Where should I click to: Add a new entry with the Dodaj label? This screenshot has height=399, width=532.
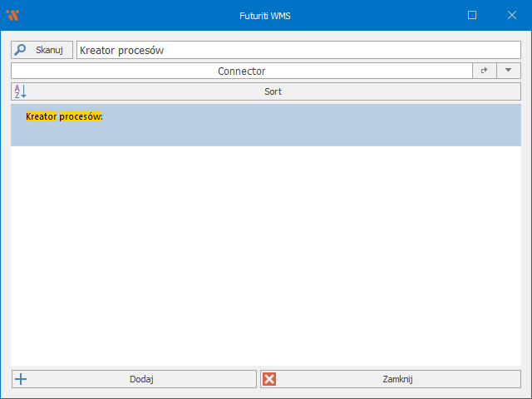click(x=141, y=379)
